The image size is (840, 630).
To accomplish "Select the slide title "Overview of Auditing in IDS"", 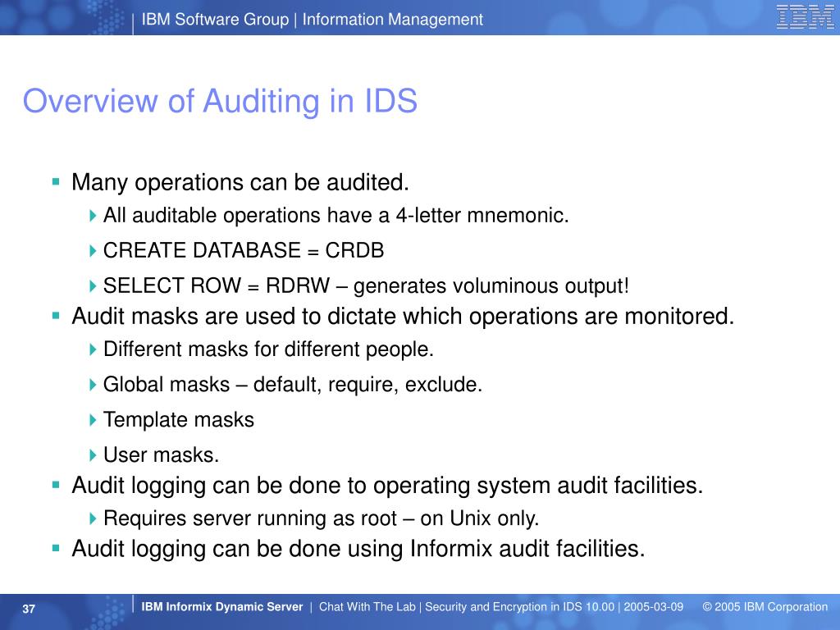I will click(x=220, y=101).
